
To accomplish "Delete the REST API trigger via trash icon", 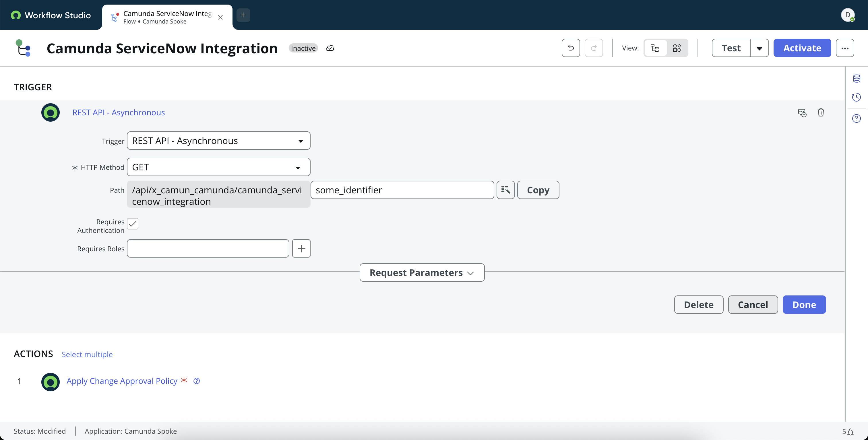I will (821, 112).
